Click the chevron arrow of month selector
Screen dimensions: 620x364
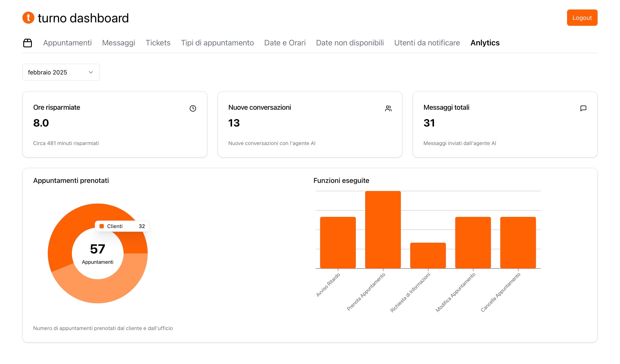click(x=91, y=72)
